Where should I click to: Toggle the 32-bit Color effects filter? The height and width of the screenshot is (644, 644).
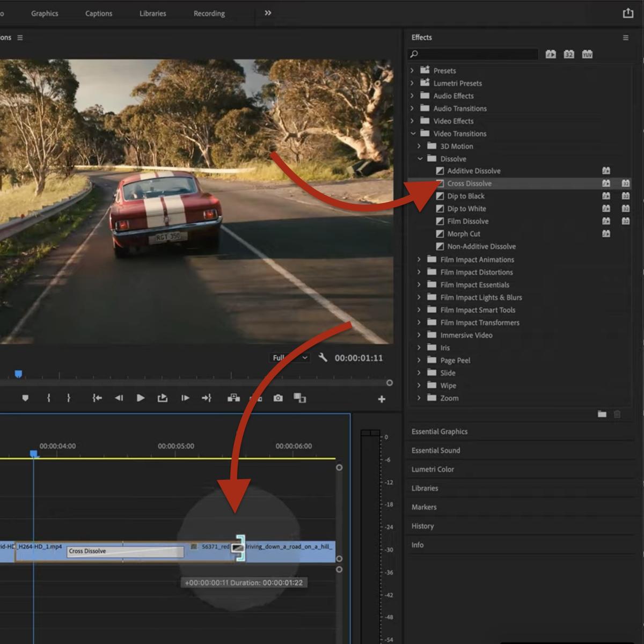click(x=569, y=54)
